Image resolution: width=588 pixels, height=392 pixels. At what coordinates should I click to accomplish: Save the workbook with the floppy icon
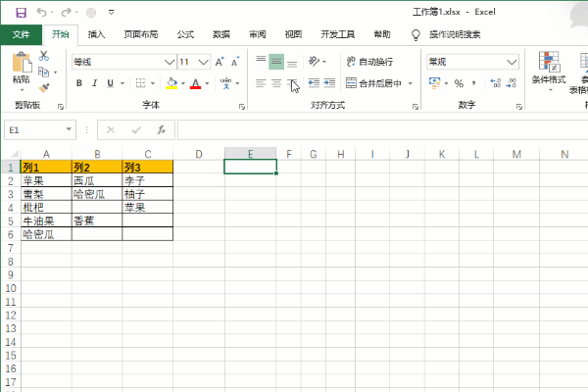(x=21, y=13)
